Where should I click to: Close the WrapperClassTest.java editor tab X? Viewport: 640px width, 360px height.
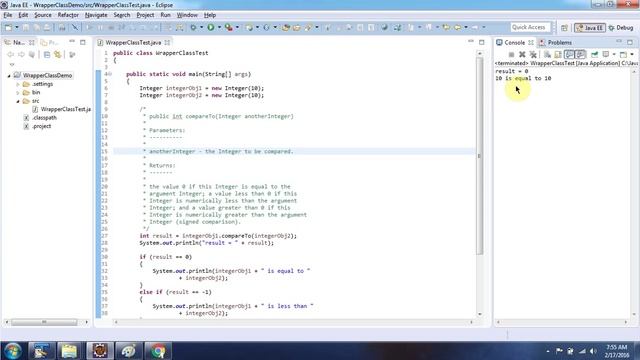click(x=167, y=42)
